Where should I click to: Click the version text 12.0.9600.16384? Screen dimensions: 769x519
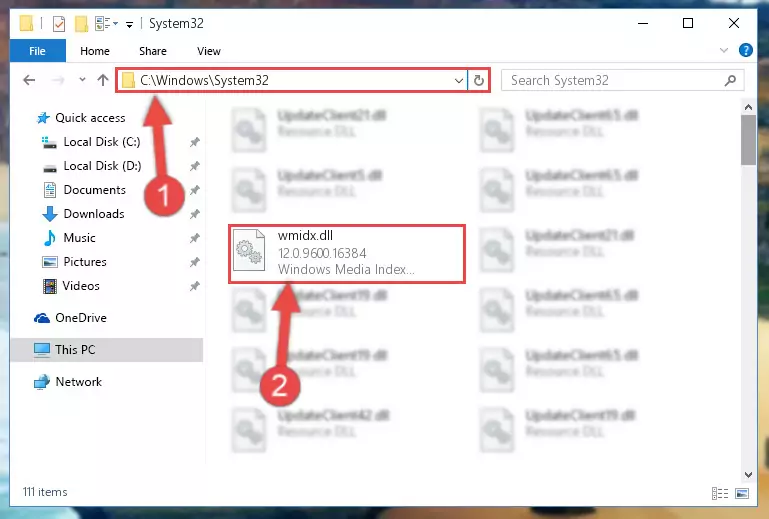click(x=322, y=253)
